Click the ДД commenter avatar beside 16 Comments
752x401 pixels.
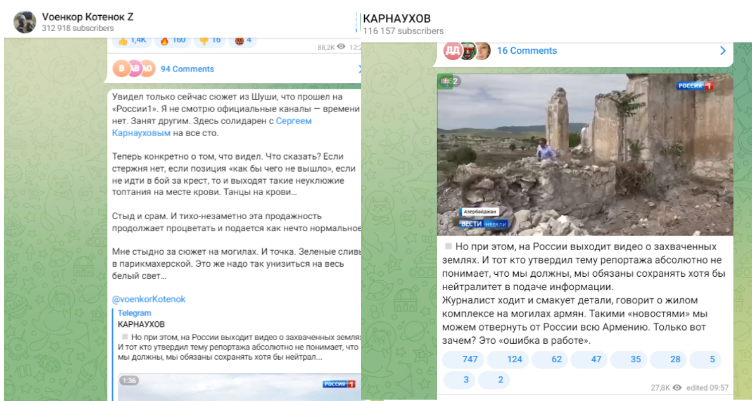pyautogui.click(x=452, y=51)
